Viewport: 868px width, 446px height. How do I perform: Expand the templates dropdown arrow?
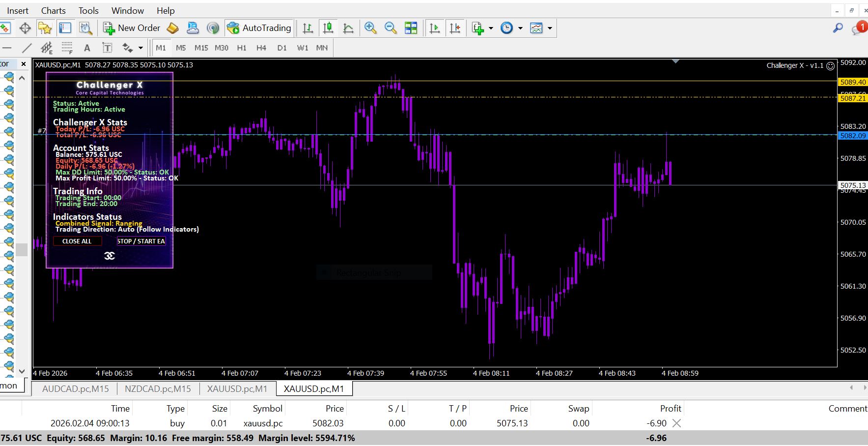[550, 28]
